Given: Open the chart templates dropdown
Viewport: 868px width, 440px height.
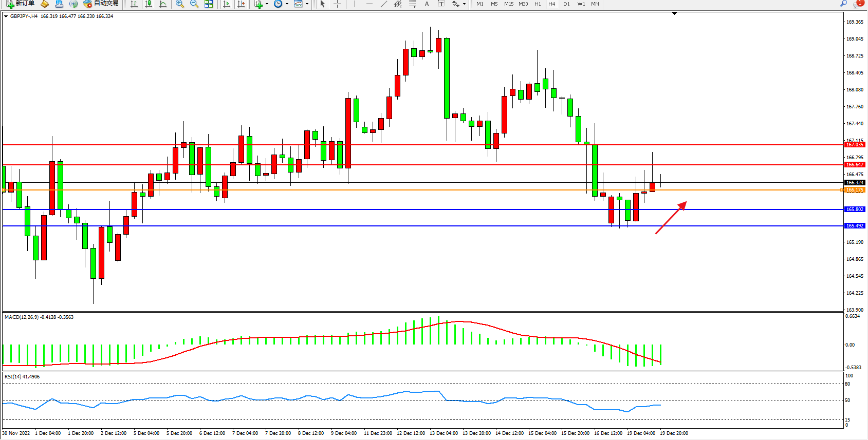Looking at the screenshot, I should point(307,4).
